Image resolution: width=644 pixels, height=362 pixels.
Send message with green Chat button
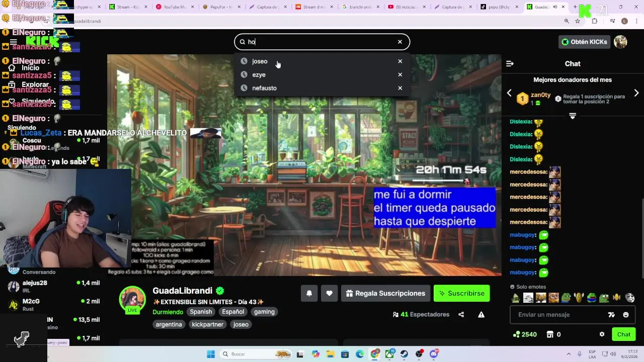click(624, 334)
